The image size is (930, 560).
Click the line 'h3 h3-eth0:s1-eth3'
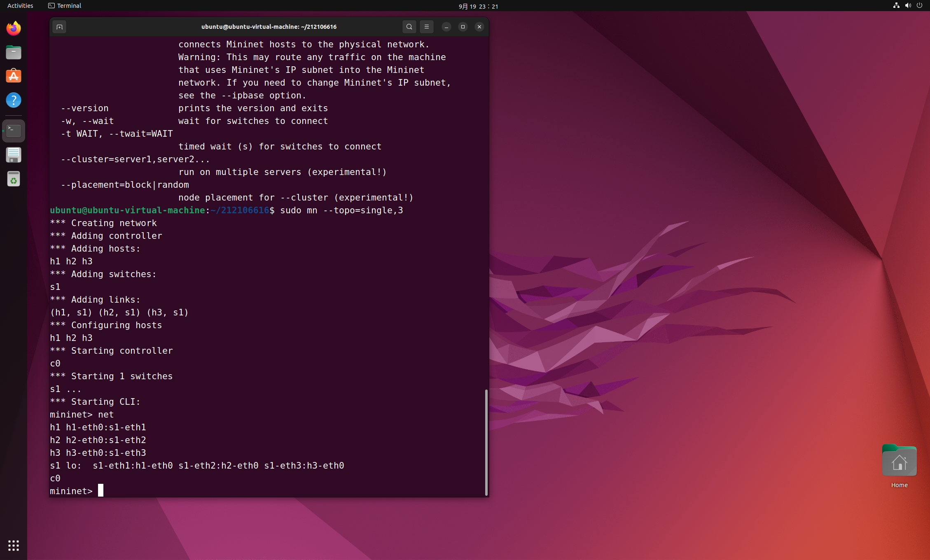coord(98,453)
